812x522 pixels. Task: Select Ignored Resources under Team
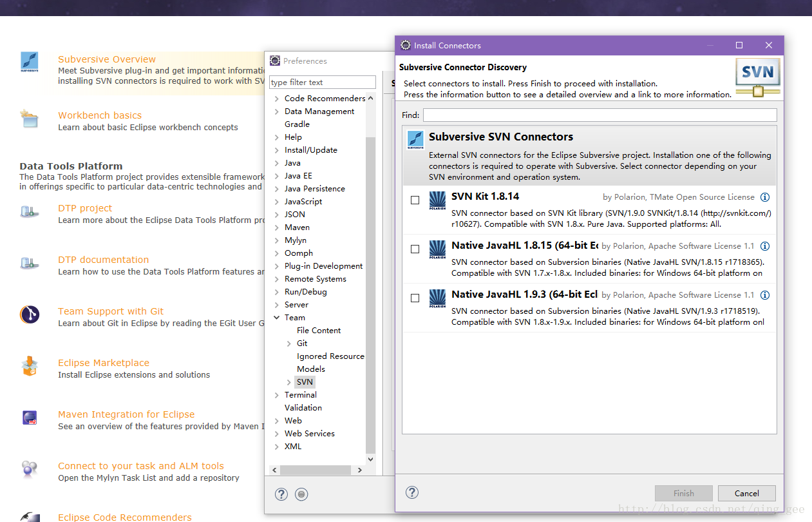330,356
